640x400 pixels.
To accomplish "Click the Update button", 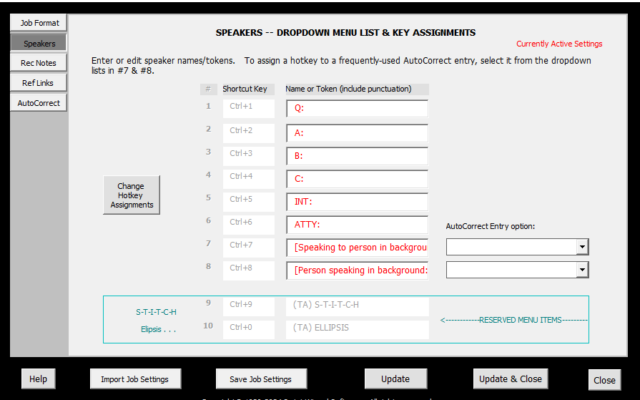I will tap(396, 379).
